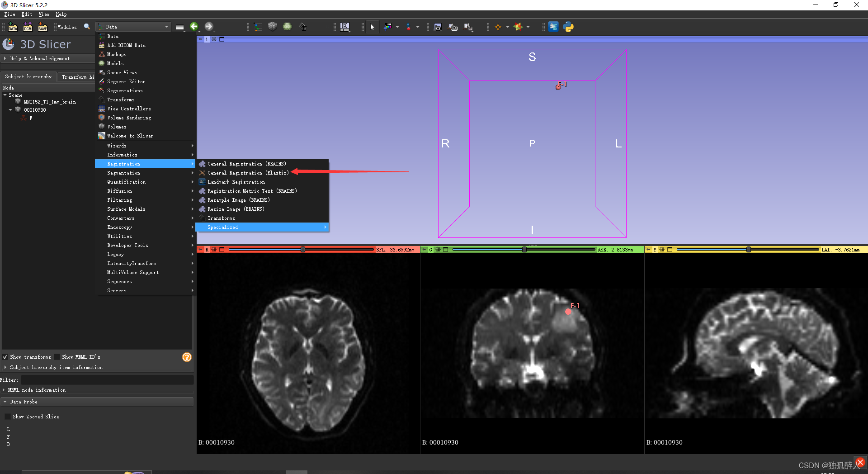Select General Registration (Elastix) menu item
This screenshot has height=474, width=868.
click(263, 173)
